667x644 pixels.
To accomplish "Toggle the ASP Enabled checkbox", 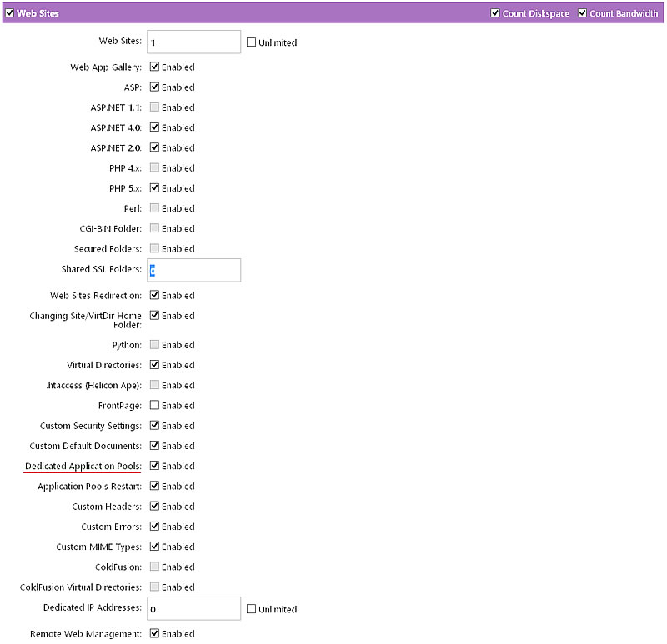I will pyautogui.click(x=154, y=87).
